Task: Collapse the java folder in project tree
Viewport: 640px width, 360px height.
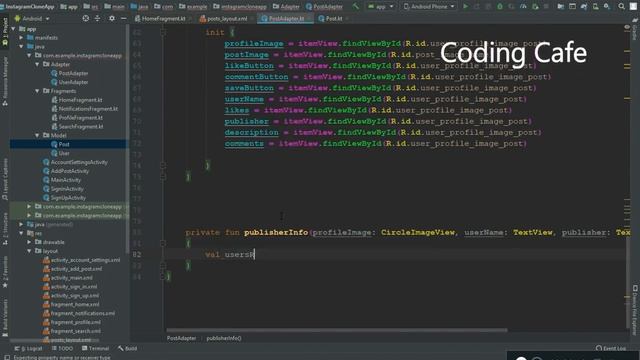Action: click(x=21, y=47)
